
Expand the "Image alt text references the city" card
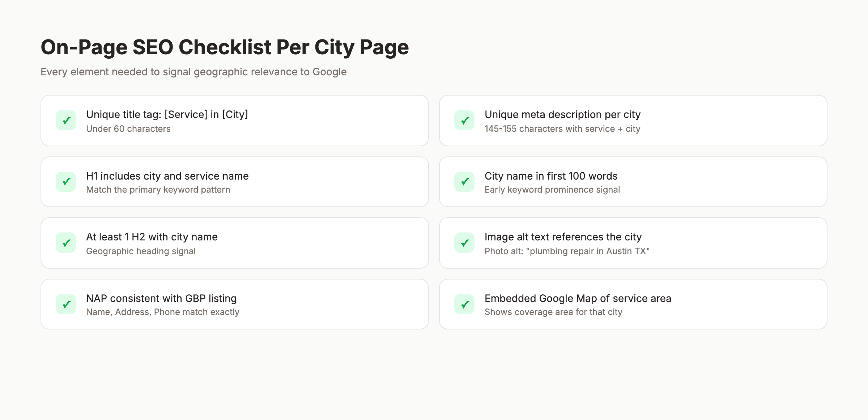[x=634, y=243]
